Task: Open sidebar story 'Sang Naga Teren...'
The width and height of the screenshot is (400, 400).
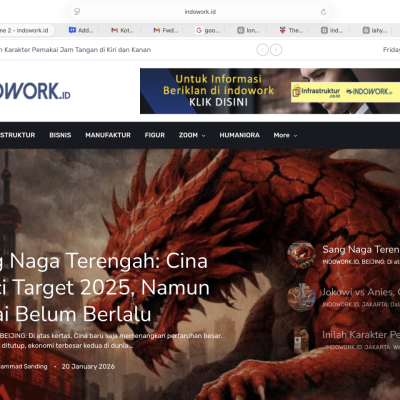Action: tap(361, 249)
